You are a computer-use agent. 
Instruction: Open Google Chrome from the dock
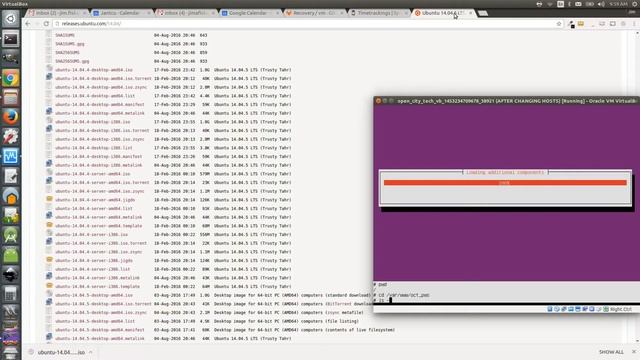[11, 78]
